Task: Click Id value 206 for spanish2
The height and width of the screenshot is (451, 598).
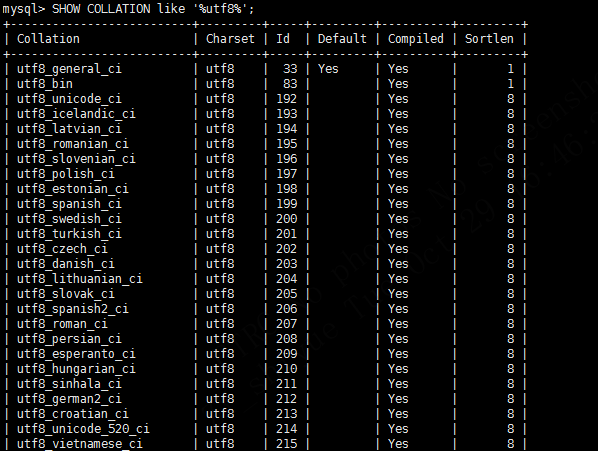Action: (286, 309)
